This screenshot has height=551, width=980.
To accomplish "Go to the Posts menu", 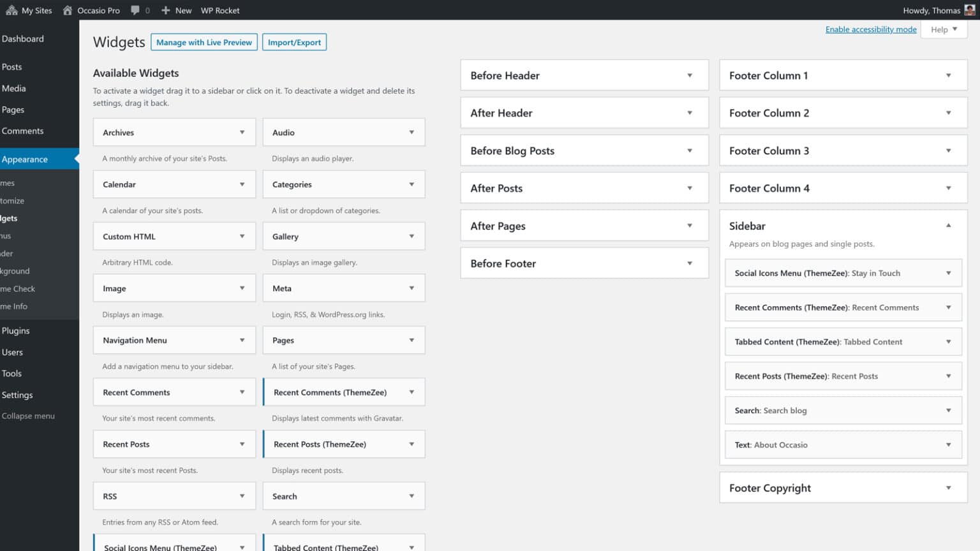I will 12,67.
